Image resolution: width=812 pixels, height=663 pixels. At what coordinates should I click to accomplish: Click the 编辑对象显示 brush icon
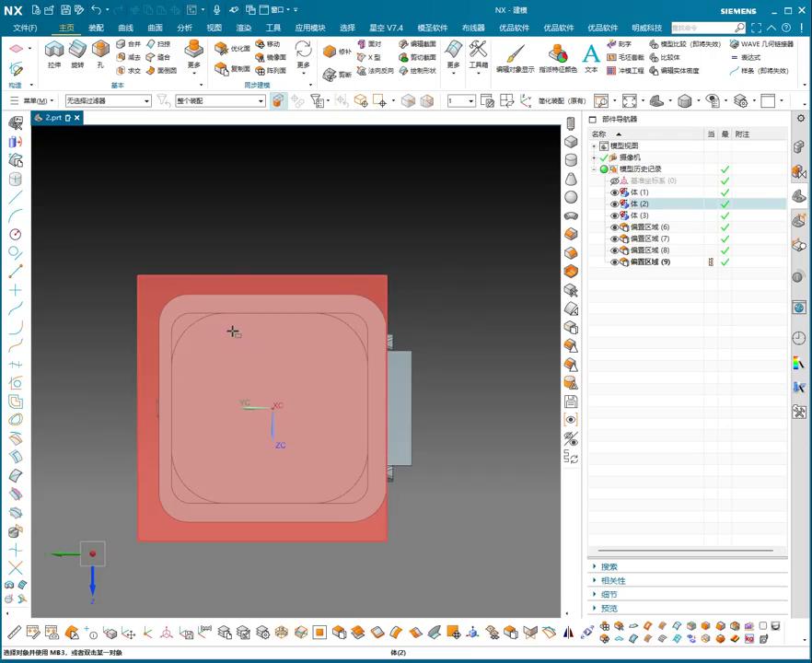pos(515,55)
